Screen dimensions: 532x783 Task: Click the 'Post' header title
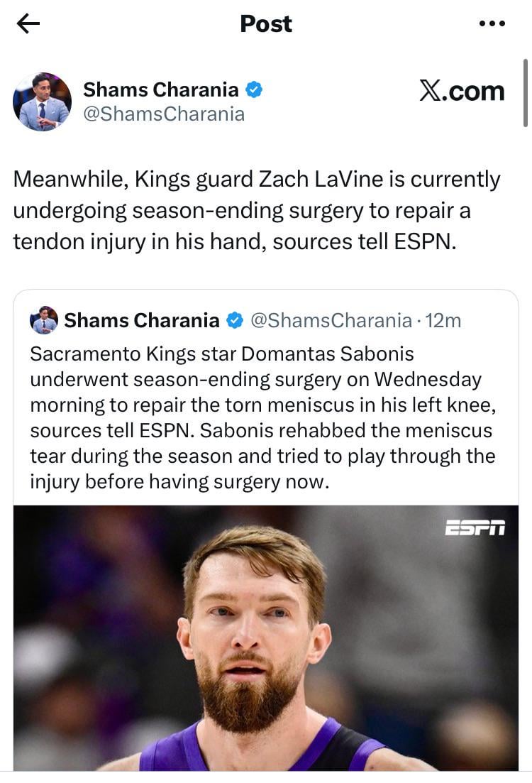tap(266, 24)
